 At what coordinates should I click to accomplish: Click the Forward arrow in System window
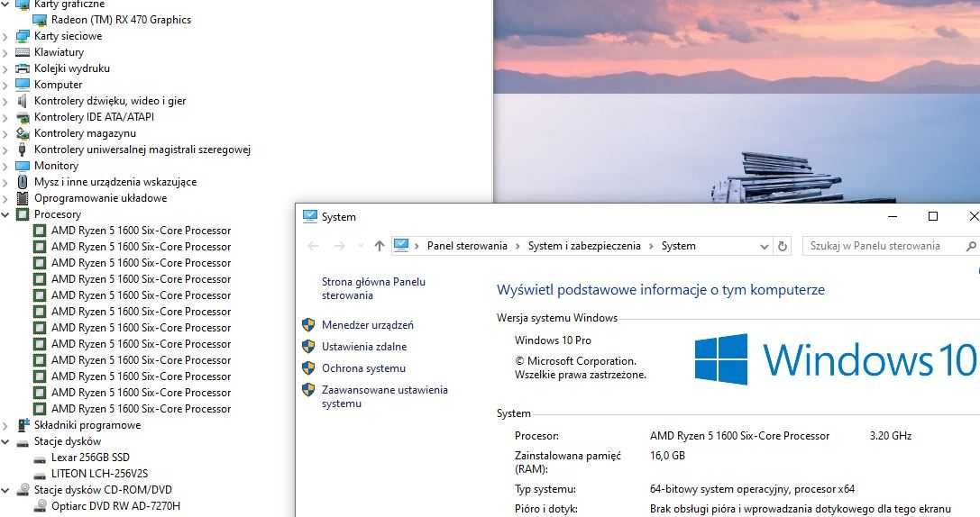[339, 246]
